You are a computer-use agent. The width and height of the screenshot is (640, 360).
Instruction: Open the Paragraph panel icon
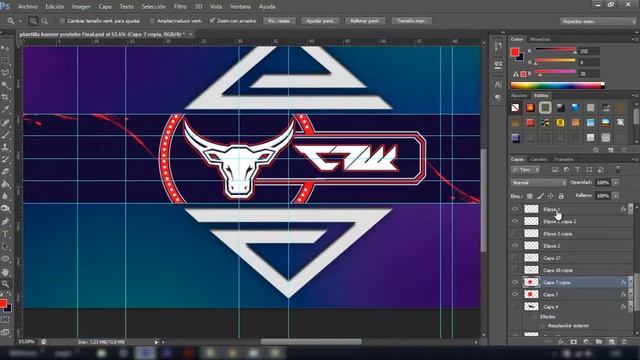click(498, 98)
